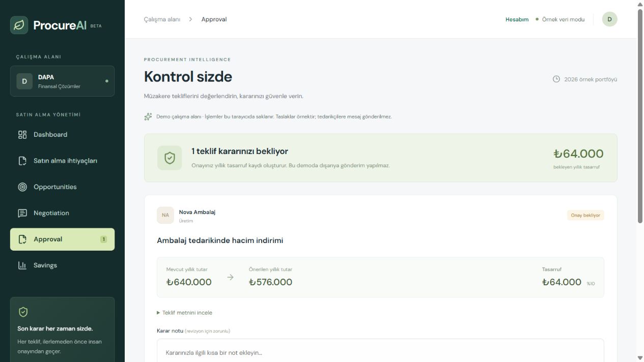Screen dimensions: 644x362
Task: Click the Satın alma ihtiyaçları document icon
Action: [x=22, y=161]
